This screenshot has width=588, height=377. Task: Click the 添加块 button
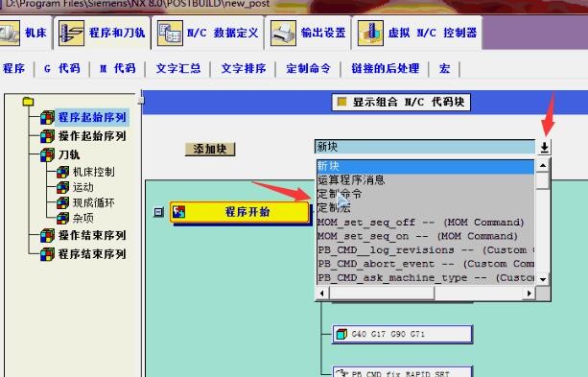210,149
